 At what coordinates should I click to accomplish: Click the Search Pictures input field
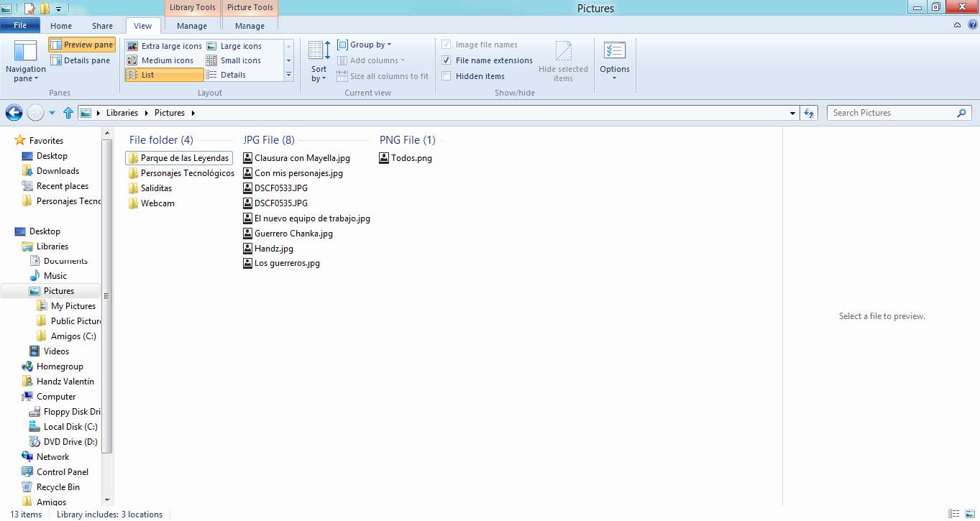(892, 113)
